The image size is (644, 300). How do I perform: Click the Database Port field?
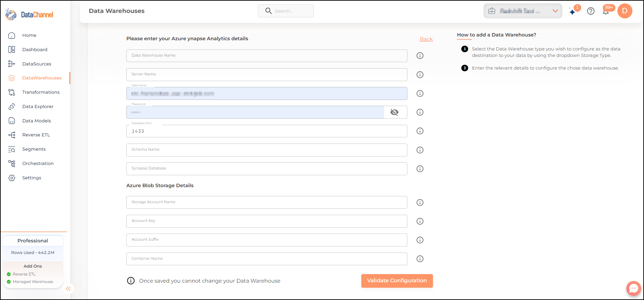[x=267, y=131]
